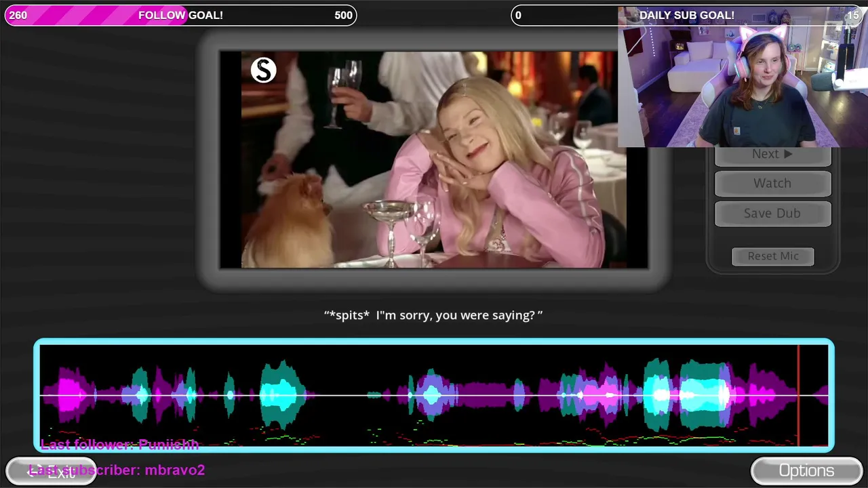Click the Next button
868x488 pixels.
(x=772, y=155)
